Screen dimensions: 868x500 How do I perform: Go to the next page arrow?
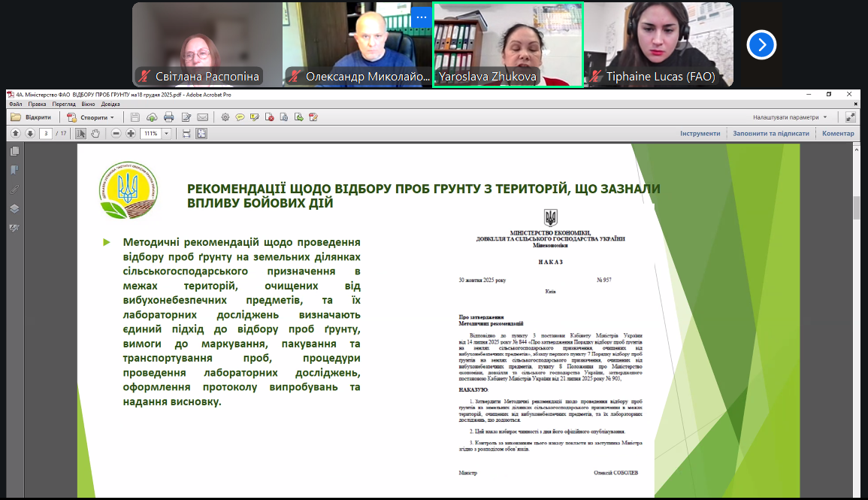pos(30,133)
